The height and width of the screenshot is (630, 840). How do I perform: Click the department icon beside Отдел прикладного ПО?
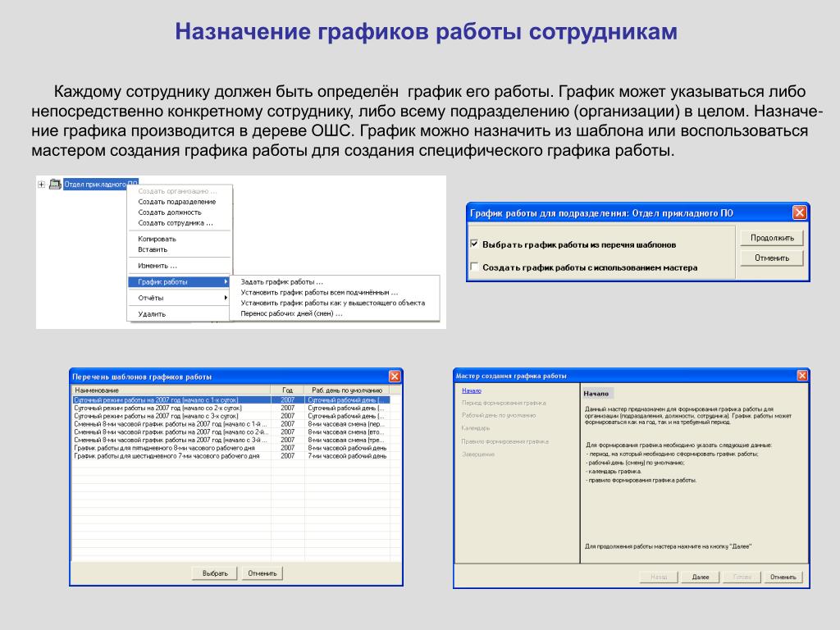pyautogui.click(x=55, y=185)
